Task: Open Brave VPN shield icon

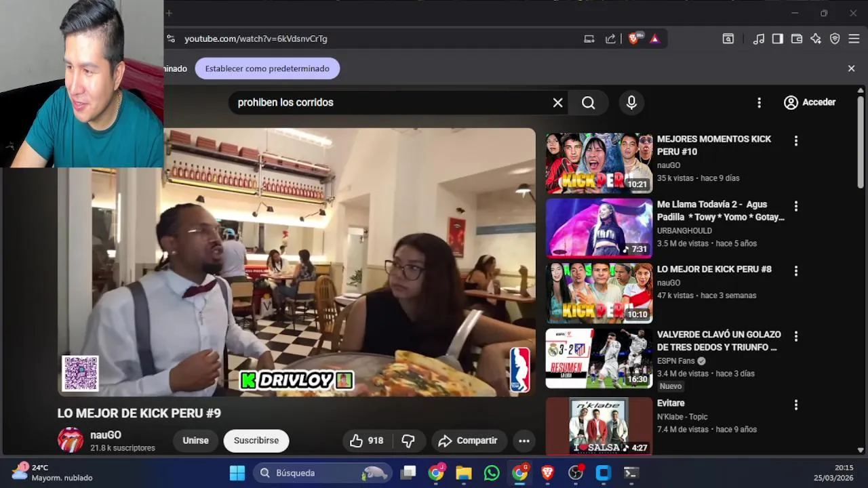Action: [835, 39]
